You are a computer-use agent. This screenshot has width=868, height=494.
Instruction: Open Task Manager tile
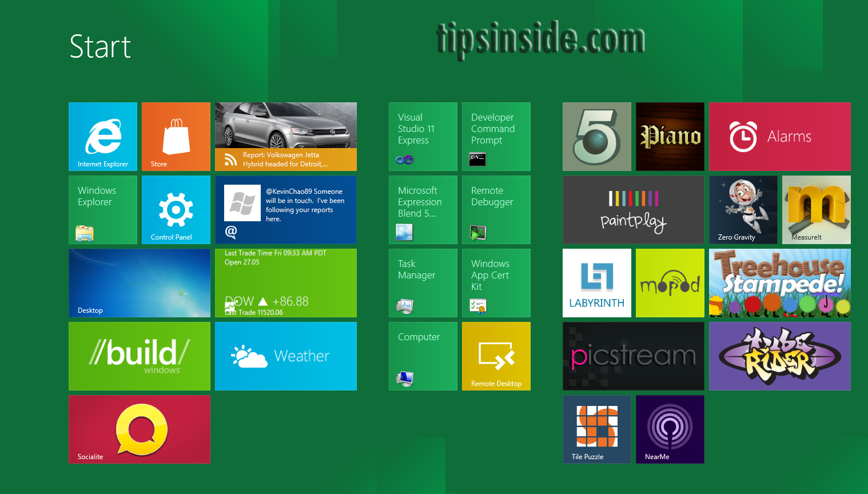(423, 283)
